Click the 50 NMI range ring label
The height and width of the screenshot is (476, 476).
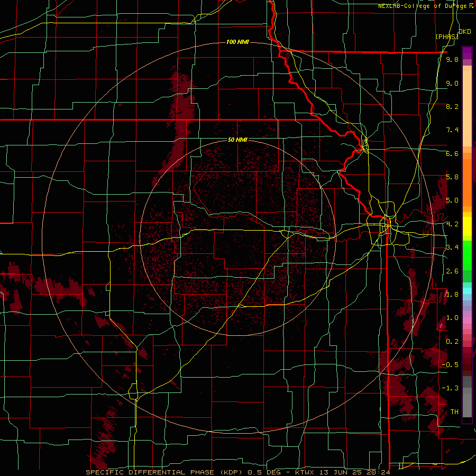[237, 140]
